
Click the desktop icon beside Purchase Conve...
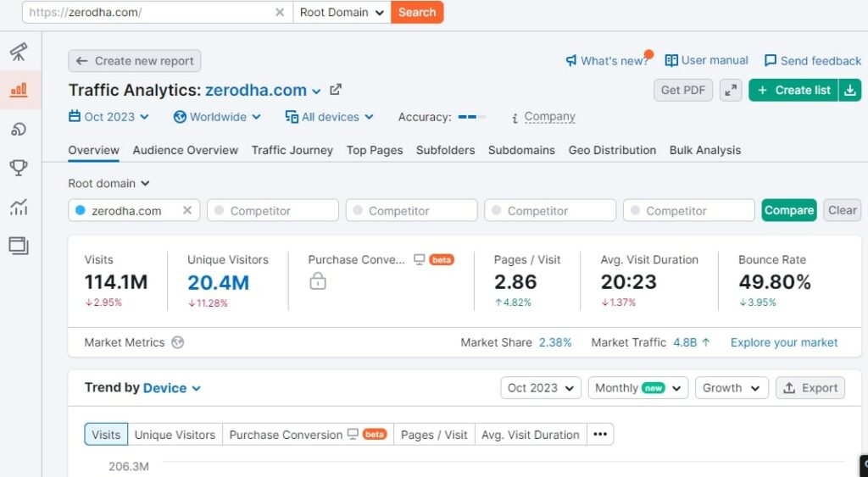[420, 259]
